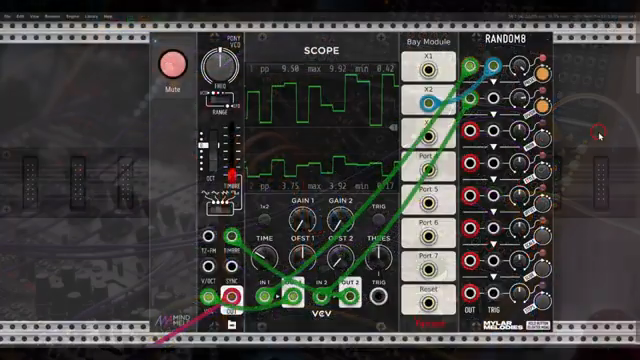The image size is (640, 360).
Task: Click Random8 second row green output jack
Action: pyautogui.click(x=470, y=98)
